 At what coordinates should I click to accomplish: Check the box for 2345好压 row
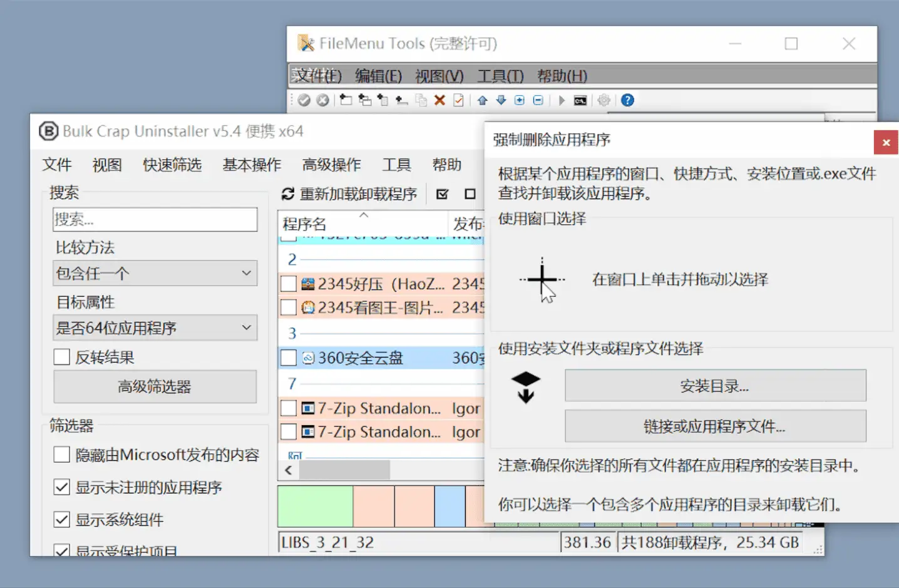click(x=288, y=284)
